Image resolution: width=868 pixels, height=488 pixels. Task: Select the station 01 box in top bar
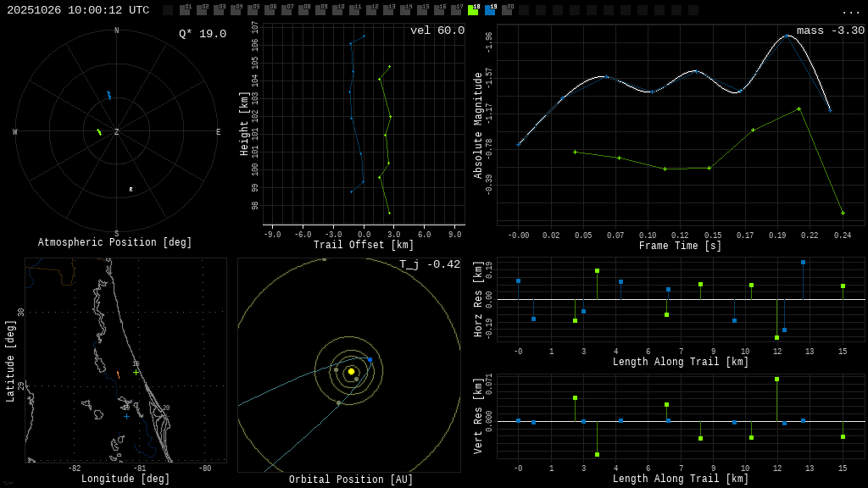coord(185,10)
